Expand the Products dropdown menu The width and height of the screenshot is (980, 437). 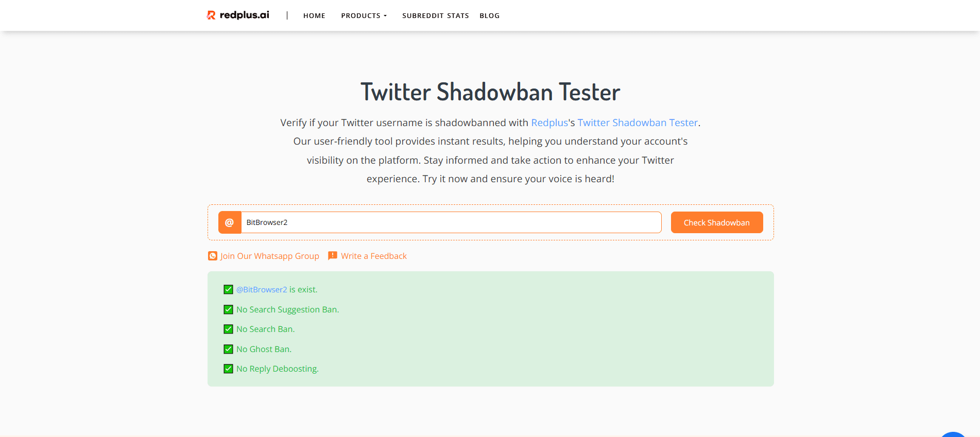tap(364, 16)
